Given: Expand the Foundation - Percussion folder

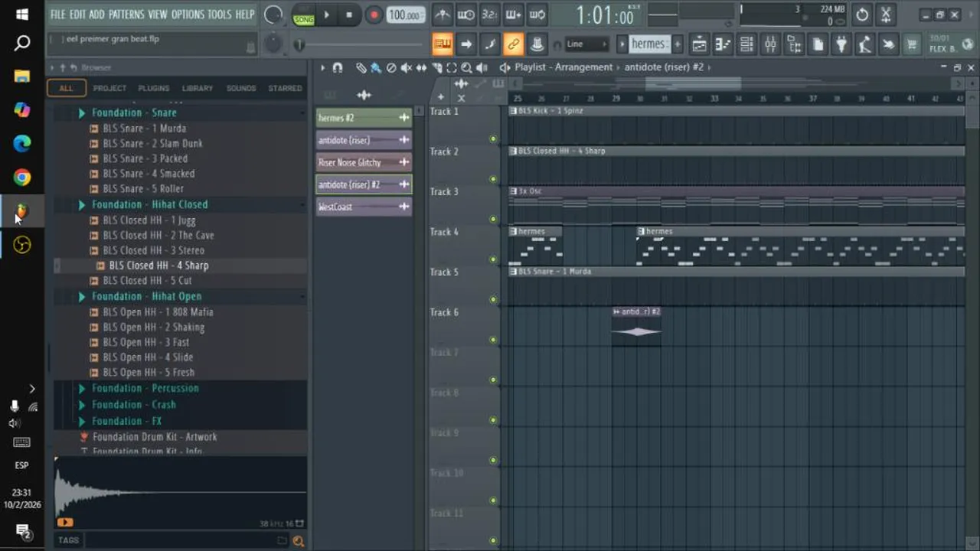Looking at the screenshot, I should coord(81,389).
